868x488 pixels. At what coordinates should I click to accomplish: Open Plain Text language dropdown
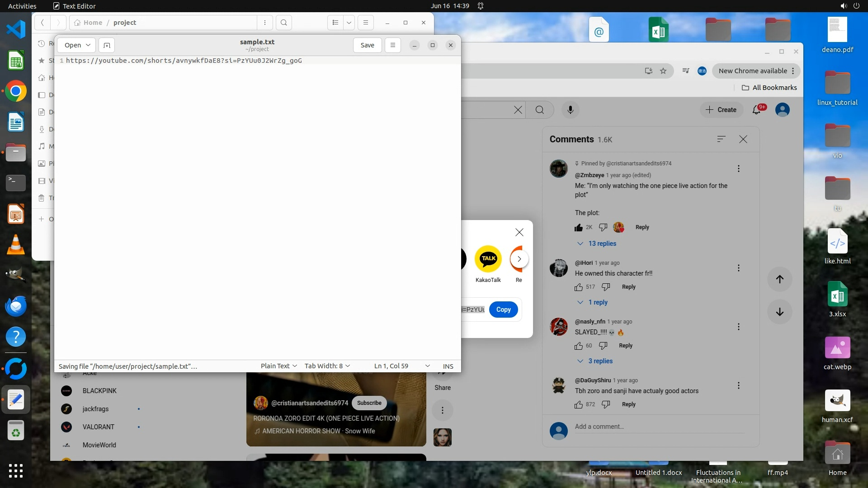[278, 366]
